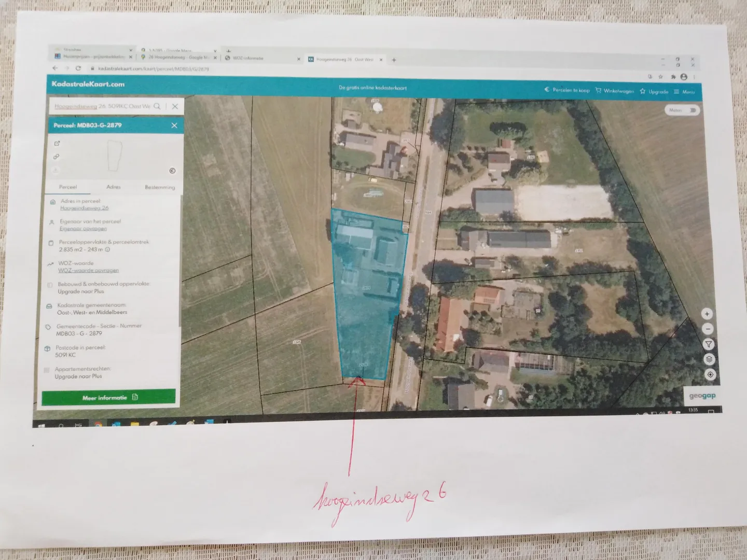This screenshot has width=747, height=560.
Task: Zoom out with the minus map button
Action: coord(708,329)
